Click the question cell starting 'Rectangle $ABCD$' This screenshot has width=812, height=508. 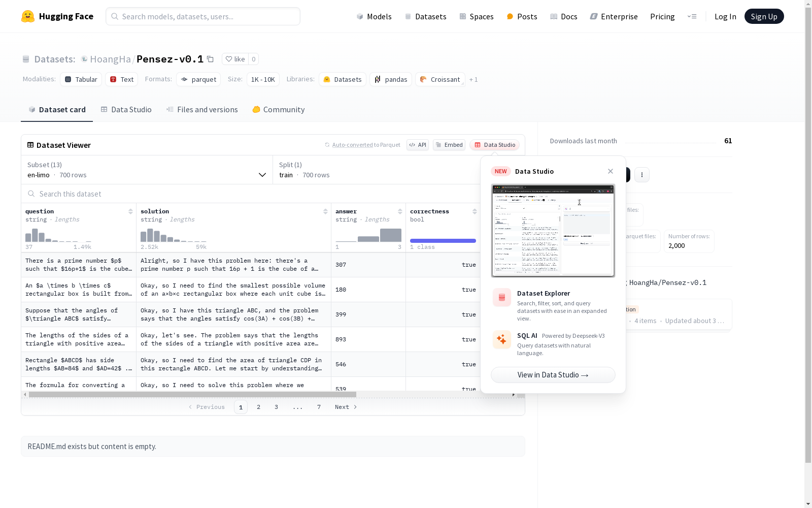coord(79,364)
